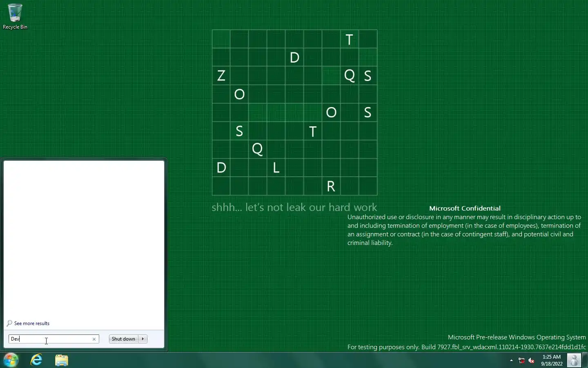
Task: Click the Shut down button
Action: [x=123, y=339]
